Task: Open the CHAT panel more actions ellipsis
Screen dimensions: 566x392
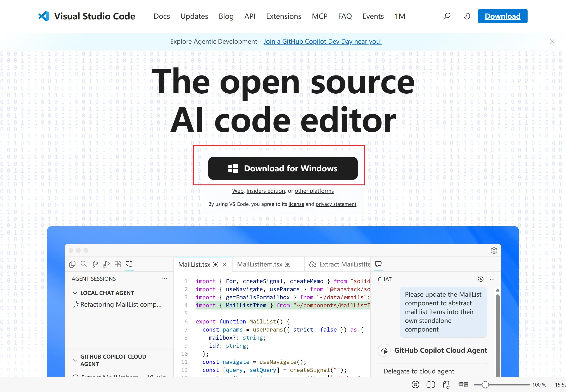Action: coord(492,279)
